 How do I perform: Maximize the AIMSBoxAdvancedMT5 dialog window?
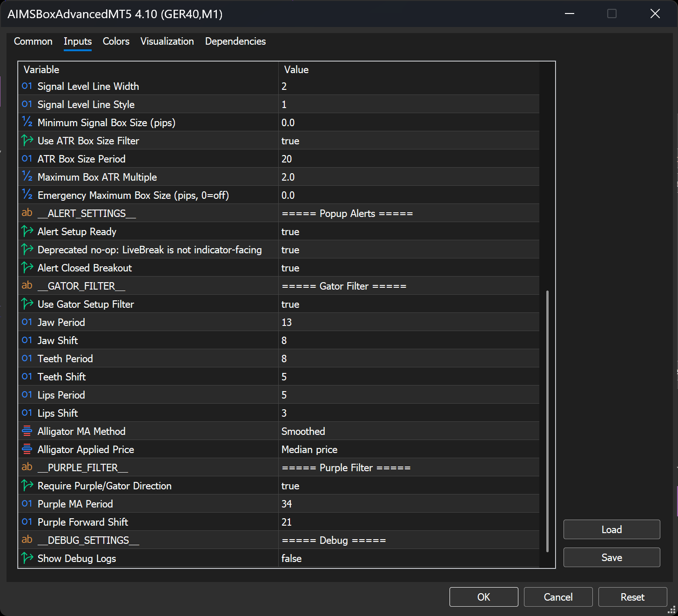612,14
